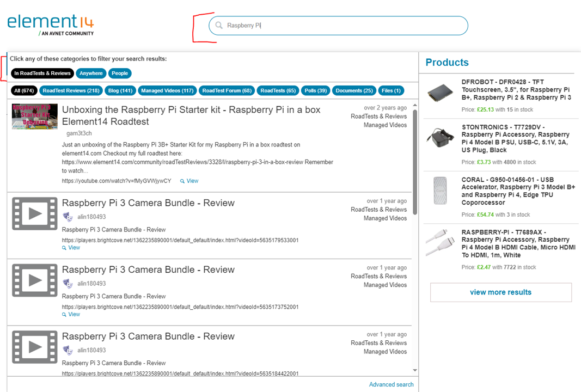
Task: Open author gam3t3ch profile
Action: point(79,133)
